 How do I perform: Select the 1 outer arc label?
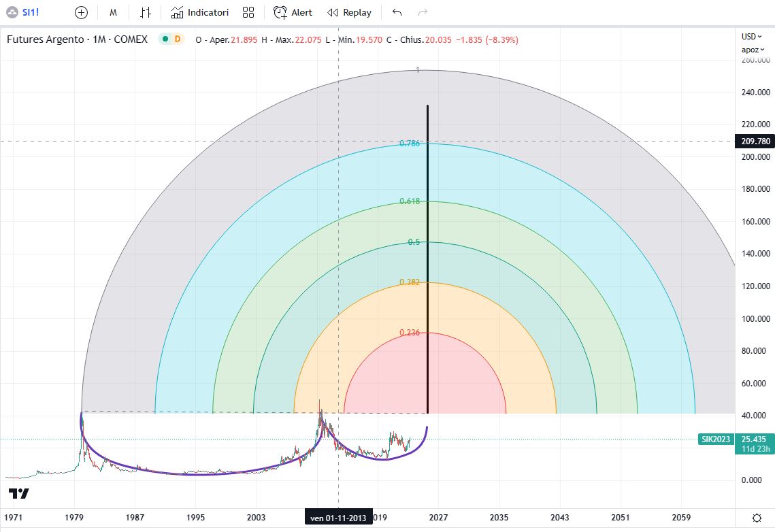(418, 70)
